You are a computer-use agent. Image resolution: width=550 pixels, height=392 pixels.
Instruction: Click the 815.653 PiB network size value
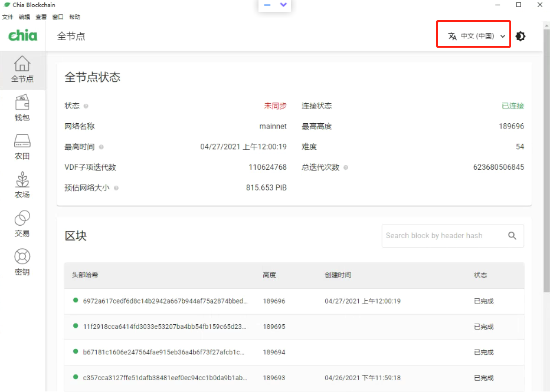click(x=266, y=188)
